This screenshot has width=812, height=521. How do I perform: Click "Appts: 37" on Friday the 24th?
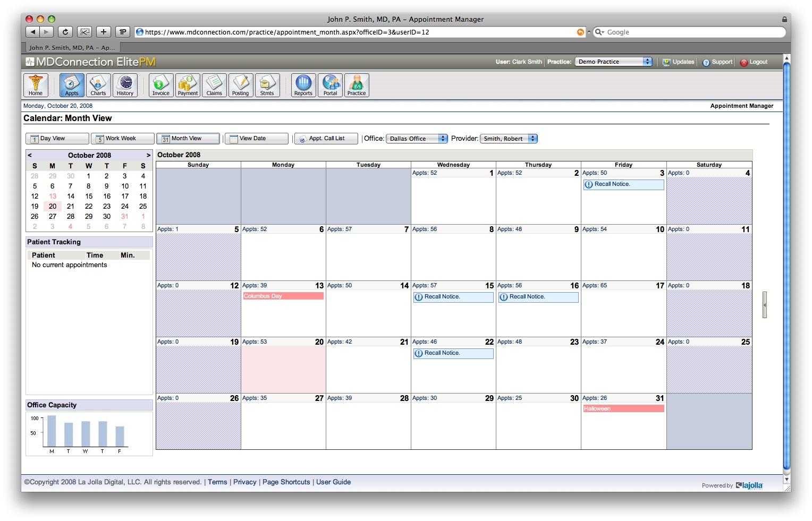click(x=595, y=342)
